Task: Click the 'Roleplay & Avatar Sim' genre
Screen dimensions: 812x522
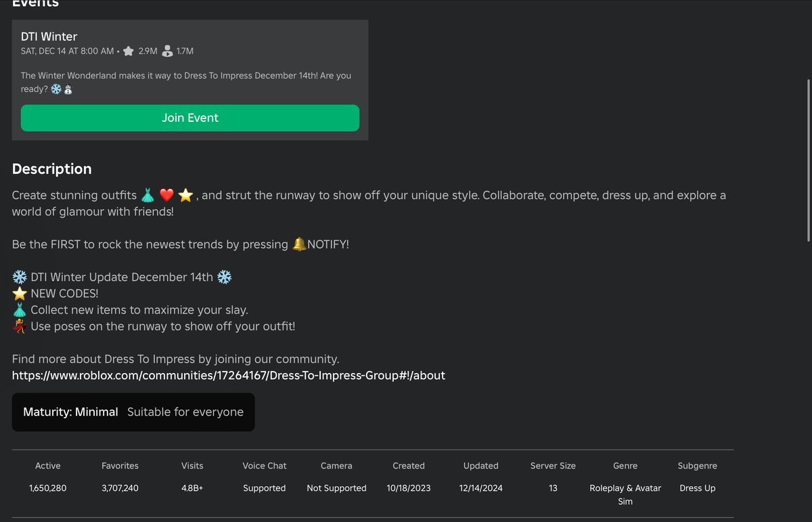Action: coord(625,495)
